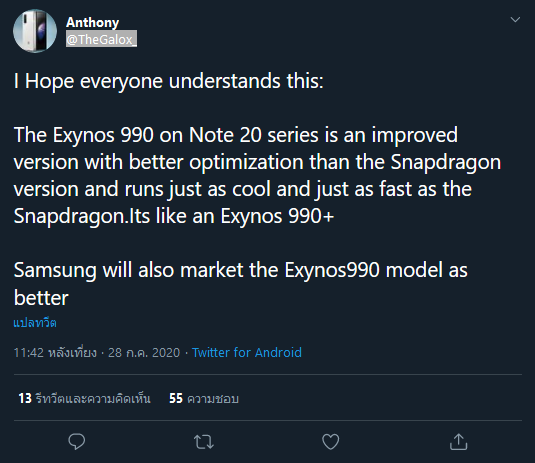
Task: Click the line 'I Hope everyone understands this:'
Action: pyautogui.click(x=169, y=82)
